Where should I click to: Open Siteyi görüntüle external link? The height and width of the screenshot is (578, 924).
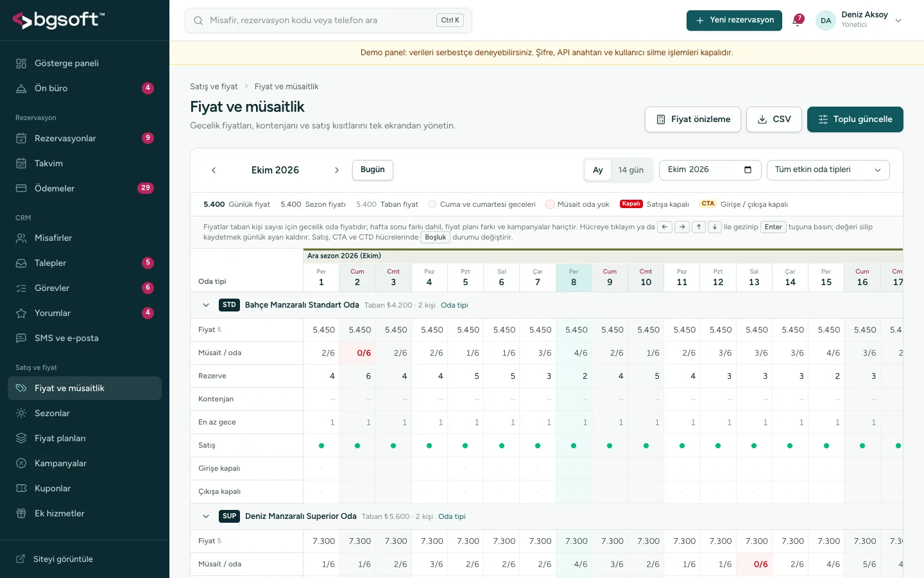(x=85, y=559)
